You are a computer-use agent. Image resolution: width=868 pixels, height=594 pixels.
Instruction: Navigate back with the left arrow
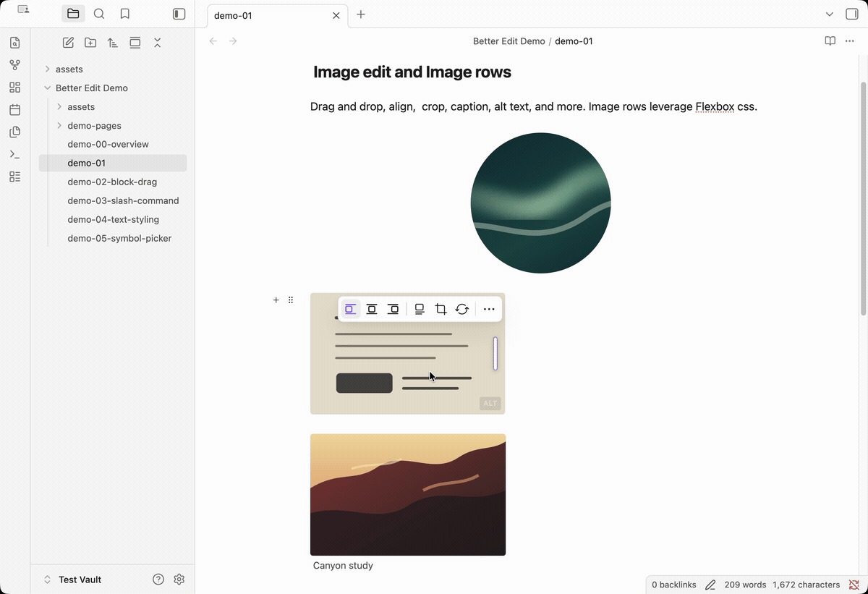coord(213,41)
